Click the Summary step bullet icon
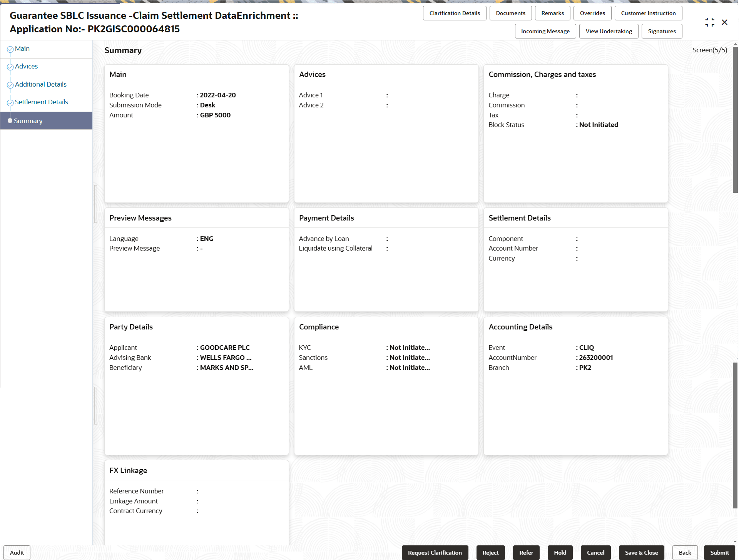 coord(10,121)
